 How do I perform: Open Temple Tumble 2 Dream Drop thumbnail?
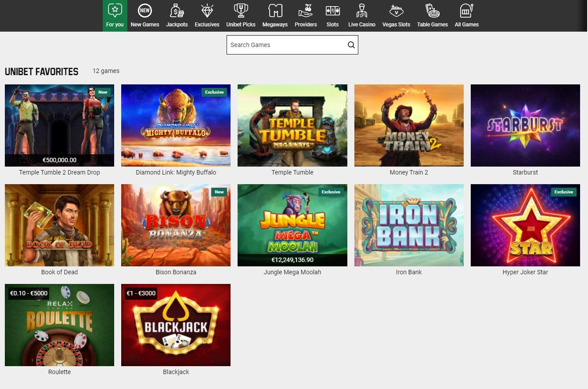(59, 125)
